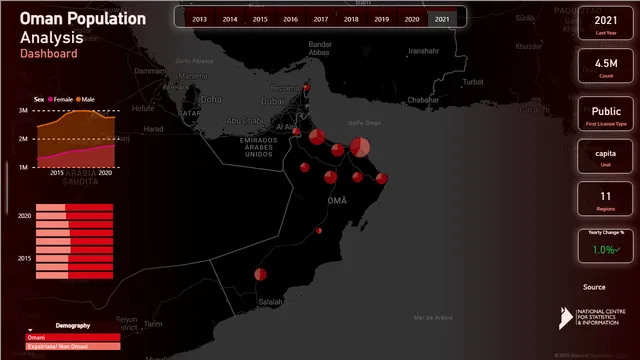
Task: Click the Source label
Action: 594,287
